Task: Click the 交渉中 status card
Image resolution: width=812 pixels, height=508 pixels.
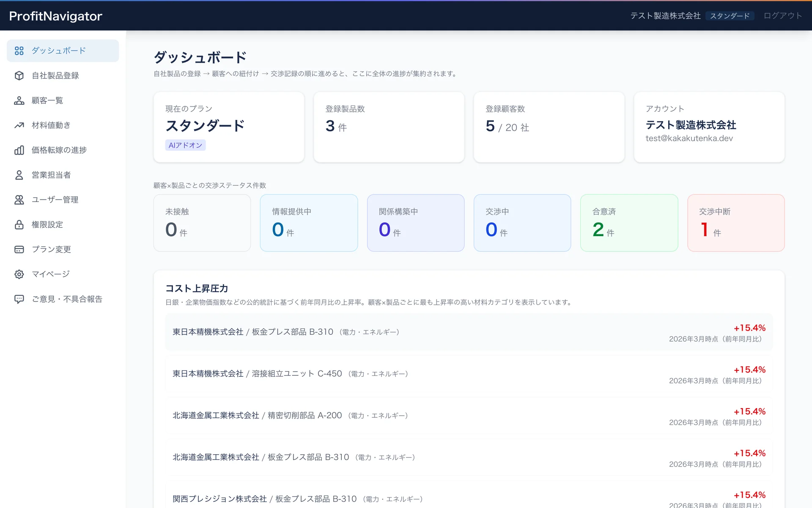Action: tap(522, 223)
